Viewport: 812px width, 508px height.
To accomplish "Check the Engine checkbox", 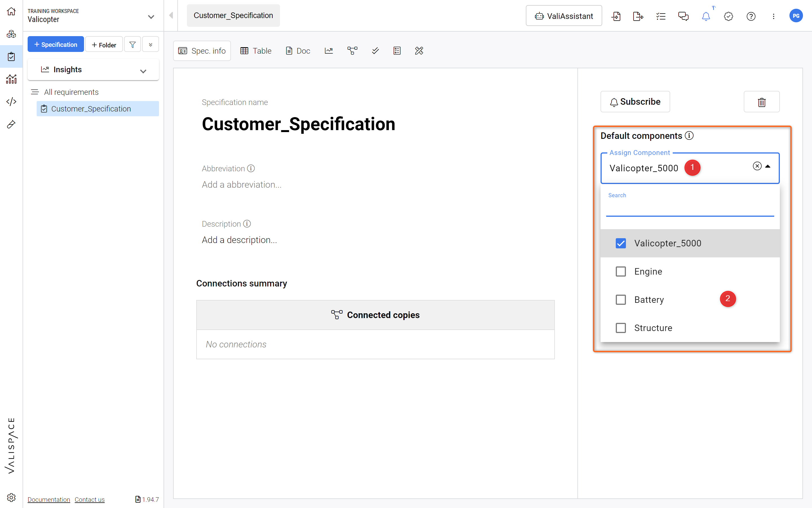I will (x=621, y=271).
